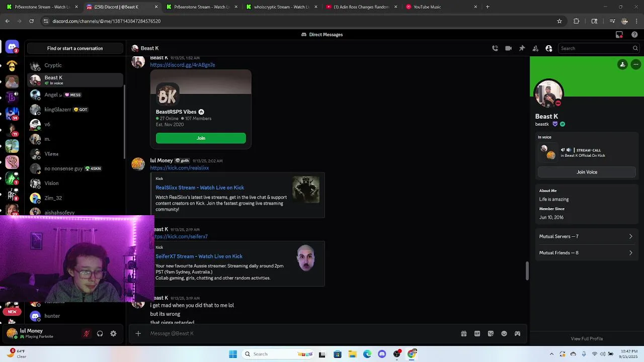
Task: Open Discord app from taskbar
Action: 382,354
